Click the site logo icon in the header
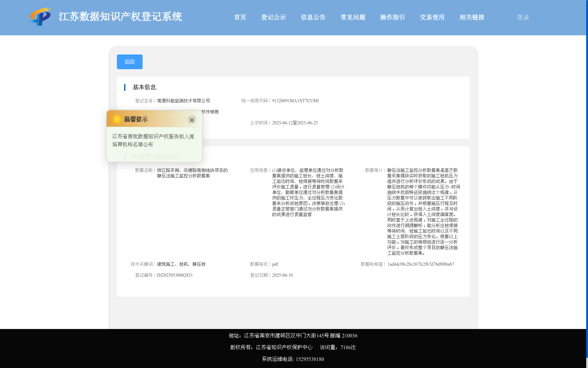The height and width of the screenshot is (368, 588). coord(40,17)
